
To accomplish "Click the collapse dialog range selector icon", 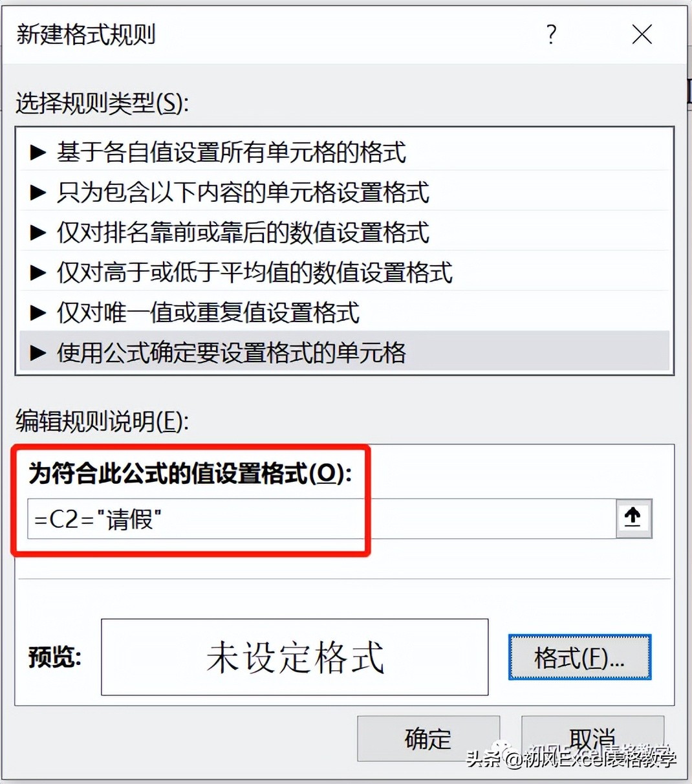I will tap(633, 518).
